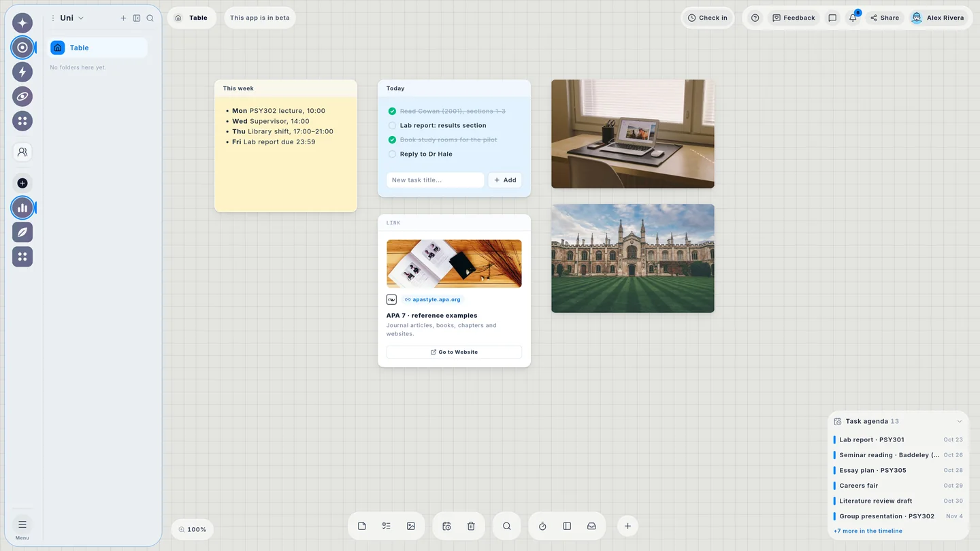Open the chat speech bubble icon
The width and height of the screenshot is (980, 551).
coord(832,18)
